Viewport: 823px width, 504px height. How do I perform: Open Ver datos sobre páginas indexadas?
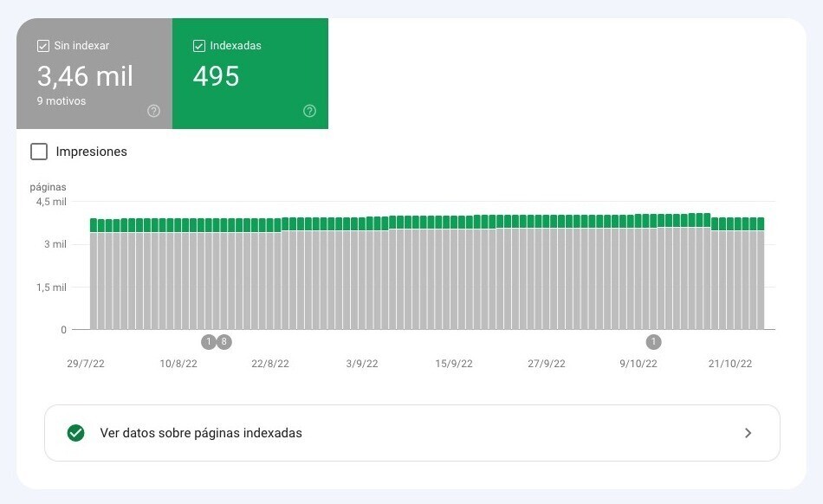point(201,433)
